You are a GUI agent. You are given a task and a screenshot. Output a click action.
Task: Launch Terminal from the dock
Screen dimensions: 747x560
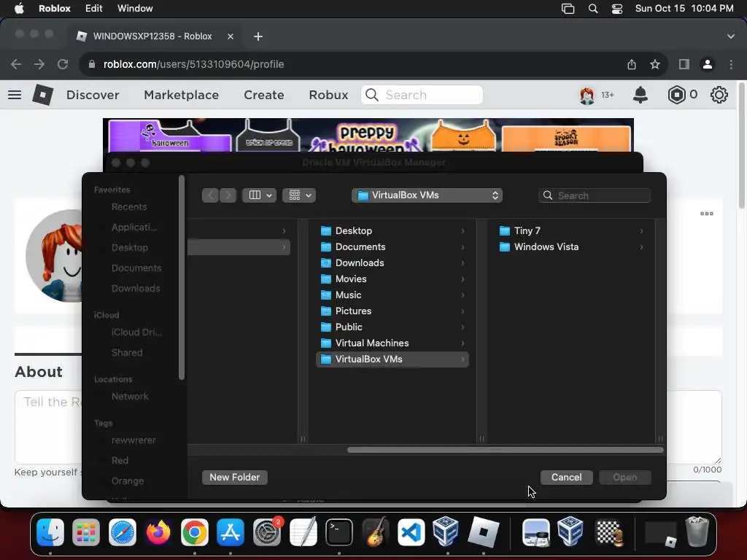(339, 532)
